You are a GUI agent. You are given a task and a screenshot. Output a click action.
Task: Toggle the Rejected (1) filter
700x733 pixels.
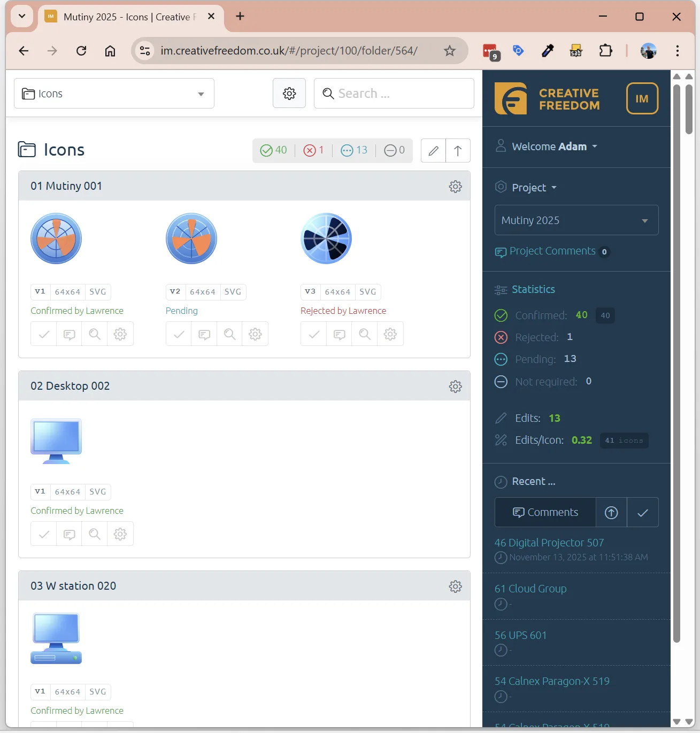point(314,150)
